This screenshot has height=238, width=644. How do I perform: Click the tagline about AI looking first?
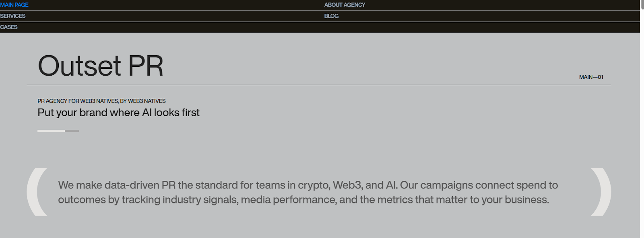tap(118, 113)
